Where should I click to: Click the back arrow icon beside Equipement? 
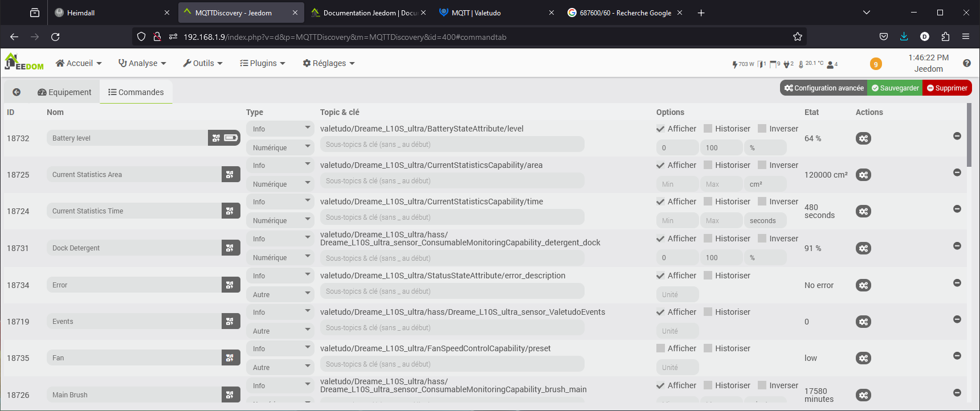pos(17,92)
